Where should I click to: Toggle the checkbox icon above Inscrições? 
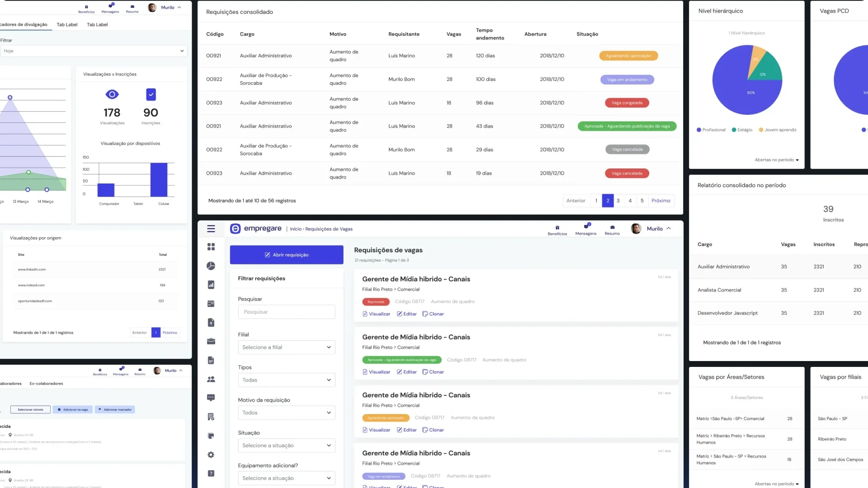[x=151, y=94]
